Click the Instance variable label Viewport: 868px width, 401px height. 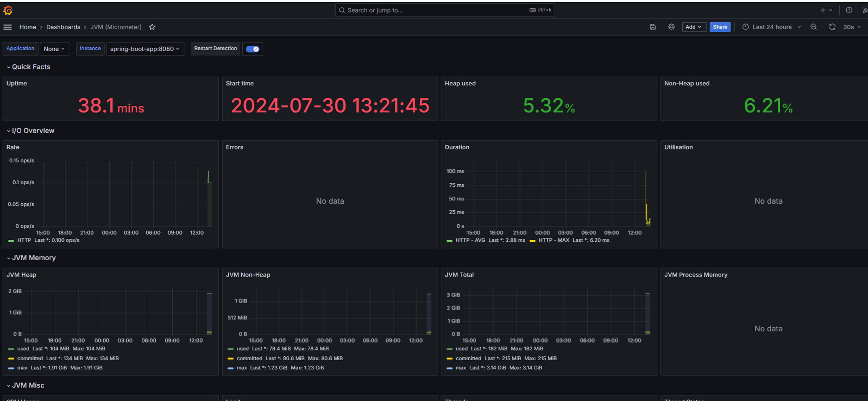coord(90,49)
